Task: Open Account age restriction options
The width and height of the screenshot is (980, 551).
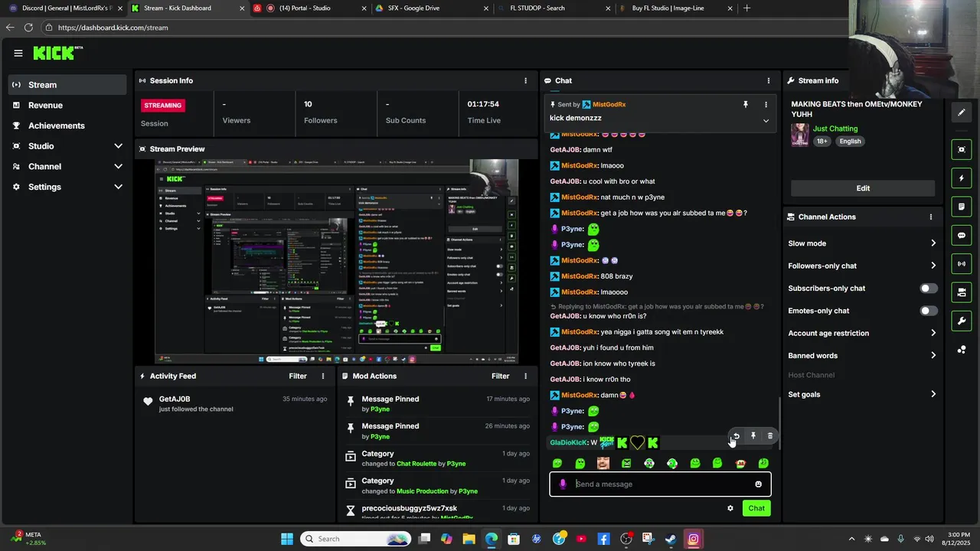Action: 862,333
